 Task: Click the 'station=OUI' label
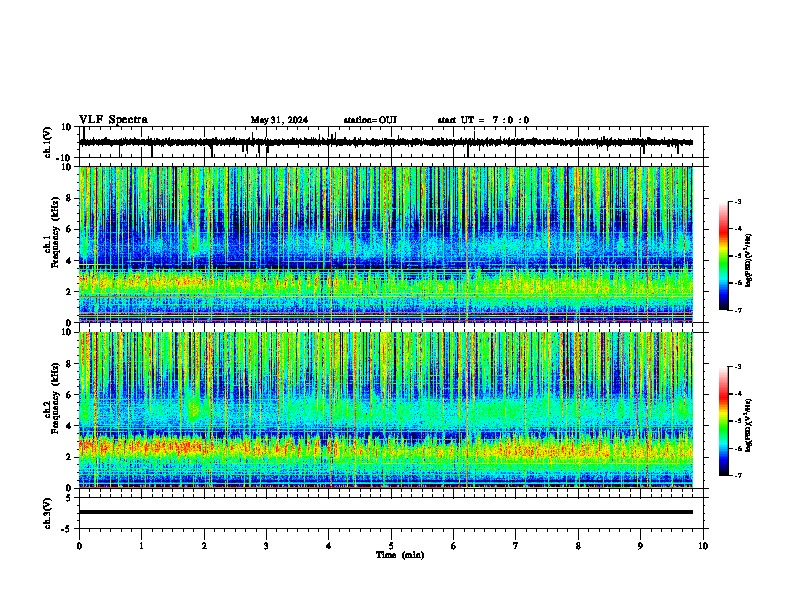coord(370,120)
